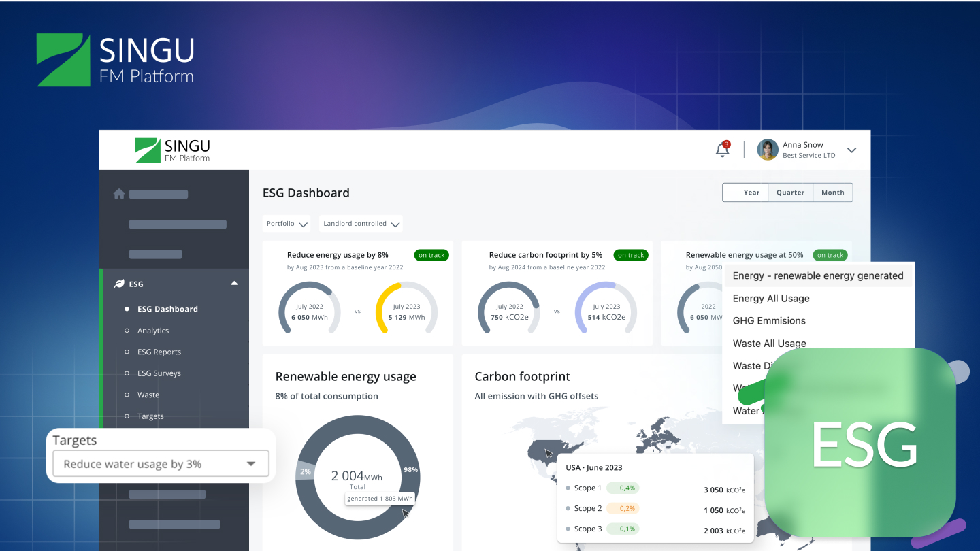The image size is (980, 551).
Task: Click the 2% segment of the donut chart
Action: click(306, 471)
